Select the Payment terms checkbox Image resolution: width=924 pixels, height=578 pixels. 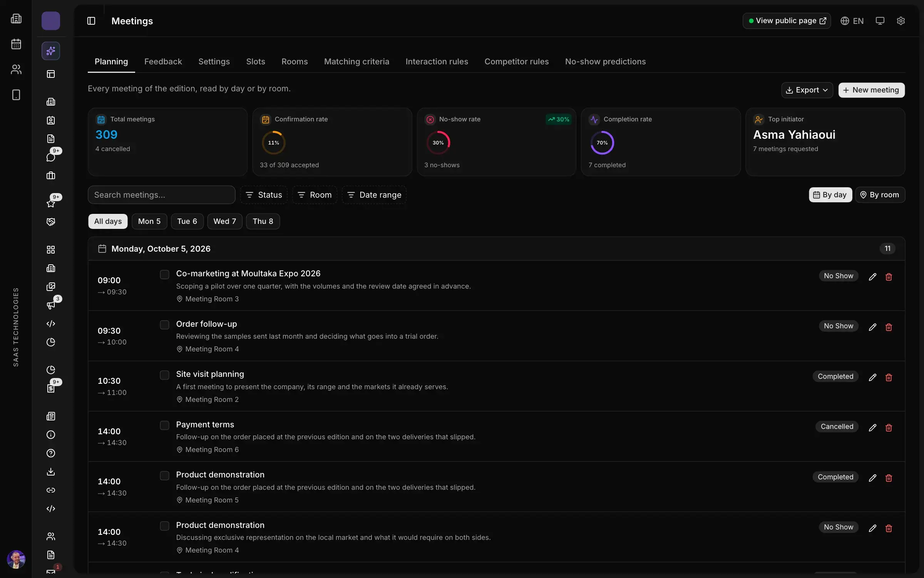pyautogui.click(x=164, y=425)
